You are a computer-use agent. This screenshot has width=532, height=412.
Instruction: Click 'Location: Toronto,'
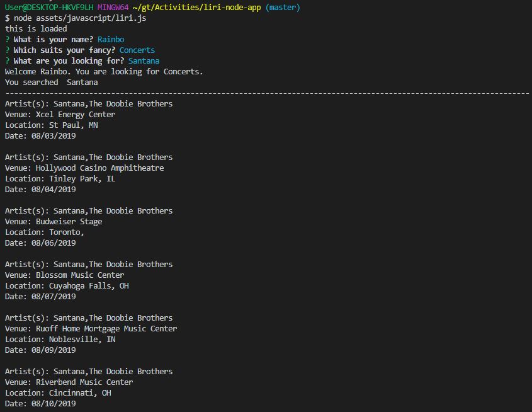(45, 232)
